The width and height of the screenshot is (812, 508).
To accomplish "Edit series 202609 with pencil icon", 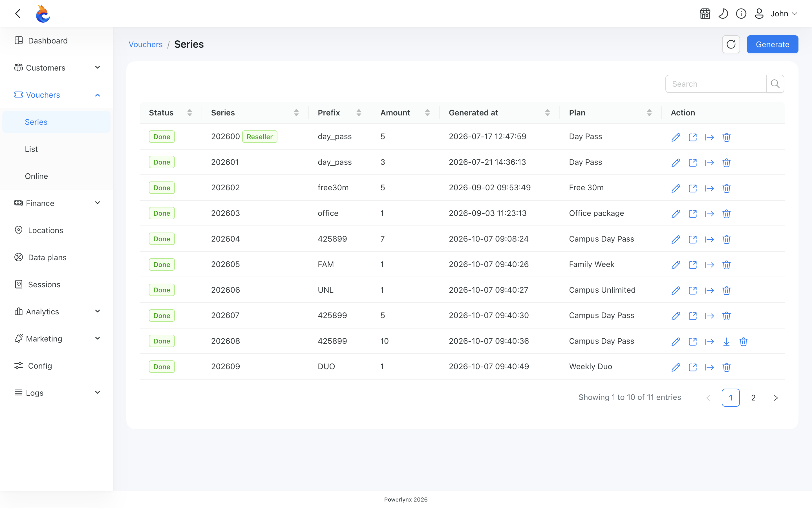I will click(676, 367).
